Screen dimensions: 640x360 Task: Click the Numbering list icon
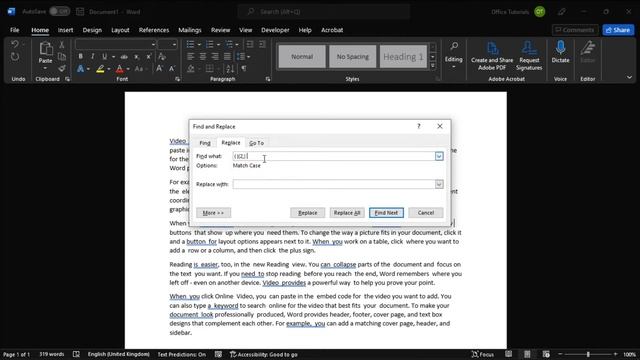(209, 44)
